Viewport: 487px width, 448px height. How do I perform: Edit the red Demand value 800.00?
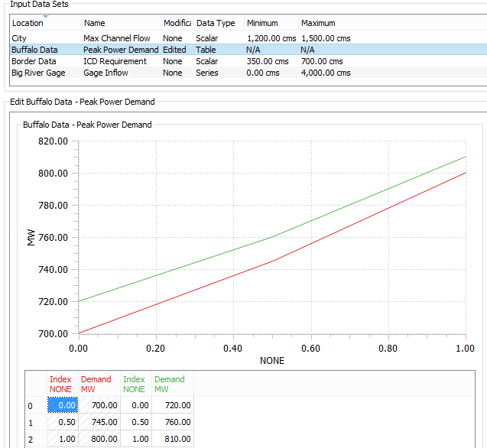(x=99, y=439)
